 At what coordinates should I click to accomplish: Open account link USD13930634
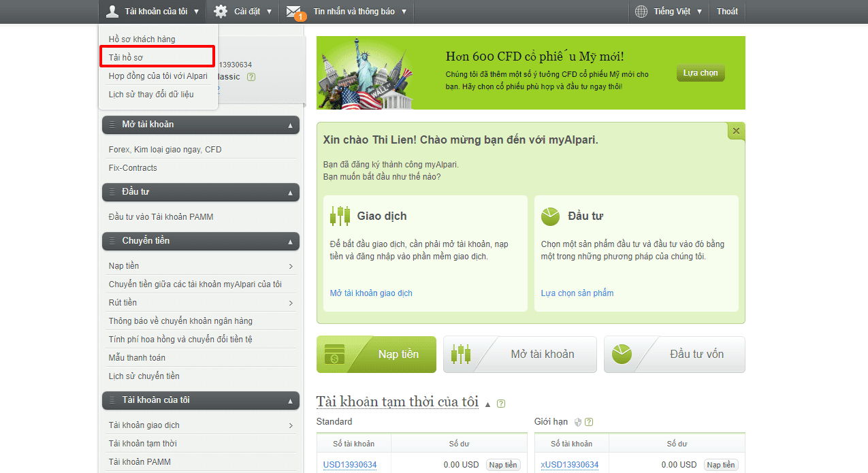coord(350,465)
